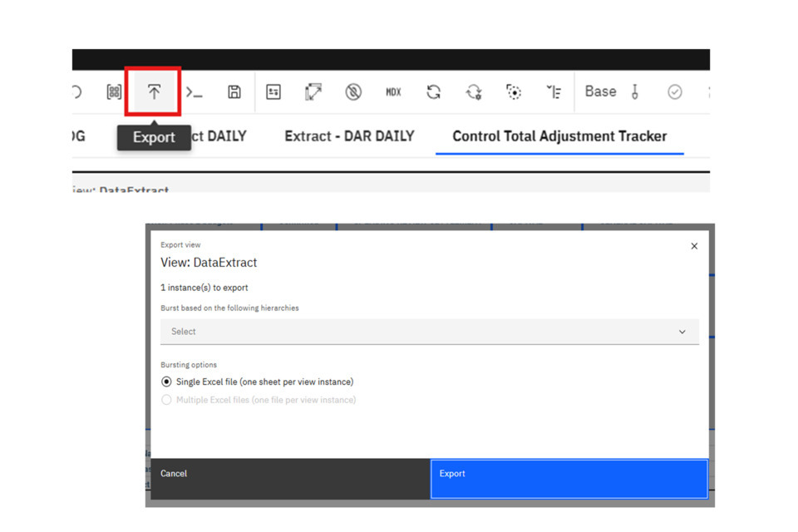Select Single Excel file radio option
This screenshot has width=798, height=532.
(167, 382)
